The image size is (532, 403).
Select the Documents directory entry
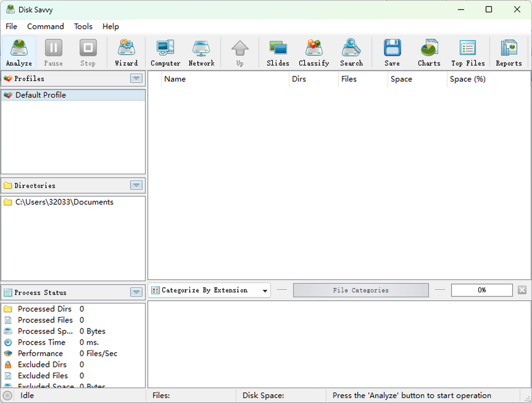pyautogui.click(x=65, y=202)
